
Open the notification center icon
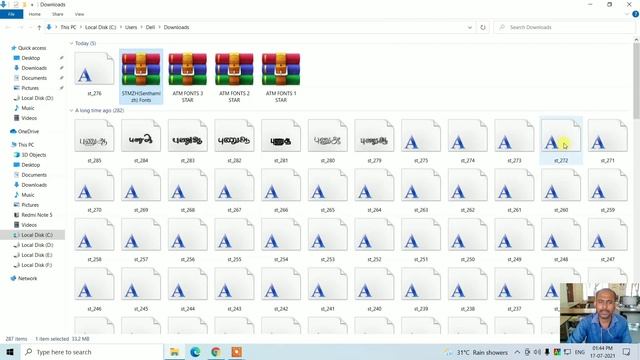pos(627,352)
